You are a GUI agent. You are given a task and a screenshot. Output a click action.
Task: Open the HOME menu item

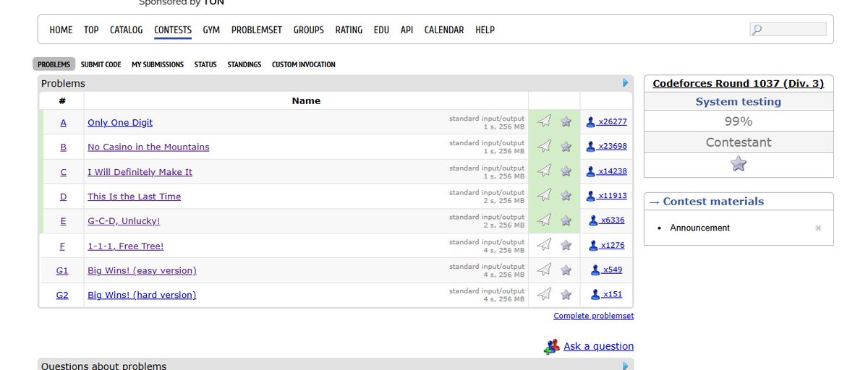pos(61,30)
